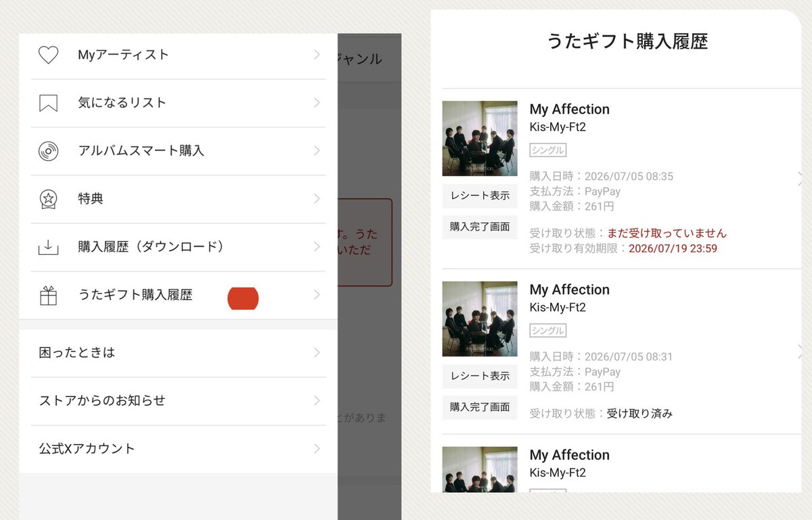
Task: Select アルバムスマート購入 in the menu
Action: [x=178, y=151]
